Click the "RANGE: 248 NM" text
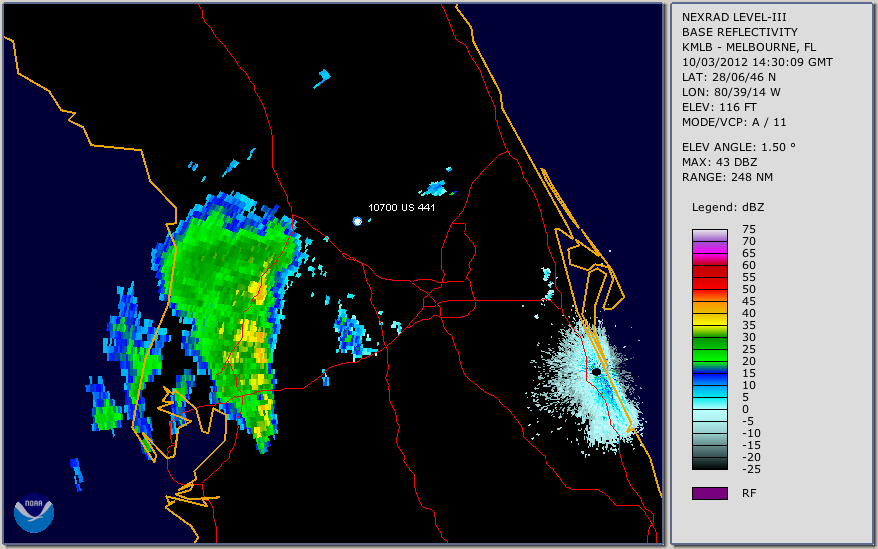Screen dimensions: 878x549 [x=727, y=178]
